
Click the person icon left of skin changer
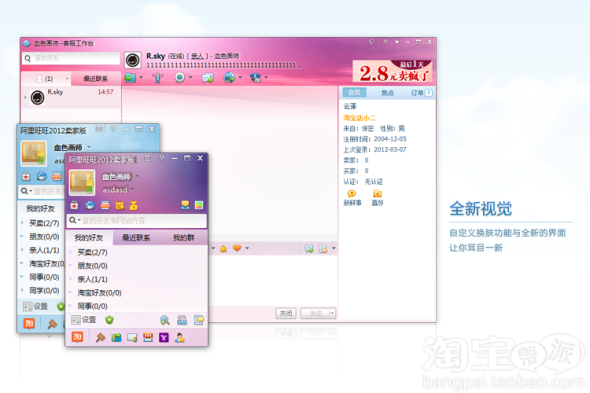click(x=185, y=205)
